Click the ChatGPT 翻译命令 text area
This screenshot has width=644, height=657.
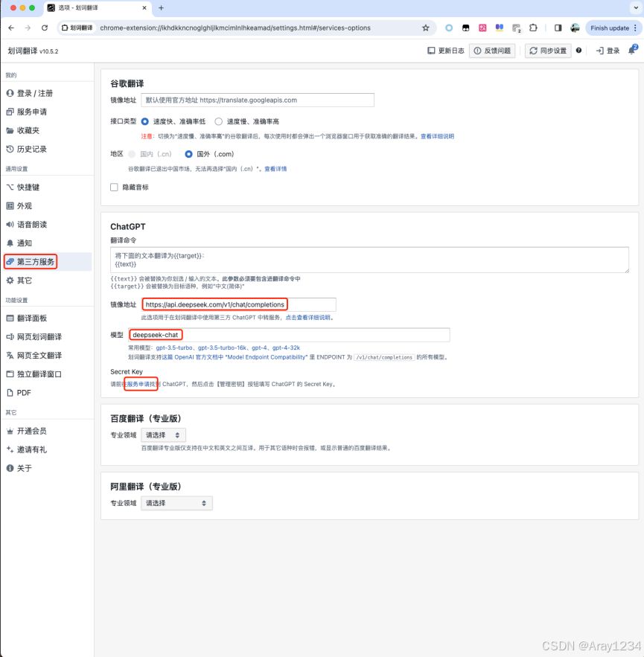click(369, 260)
